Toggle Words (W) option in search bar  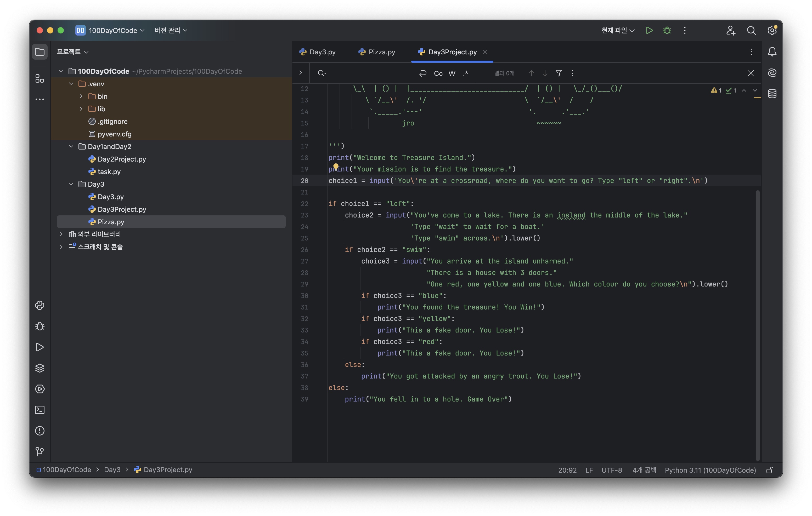[x=452, y=73]
